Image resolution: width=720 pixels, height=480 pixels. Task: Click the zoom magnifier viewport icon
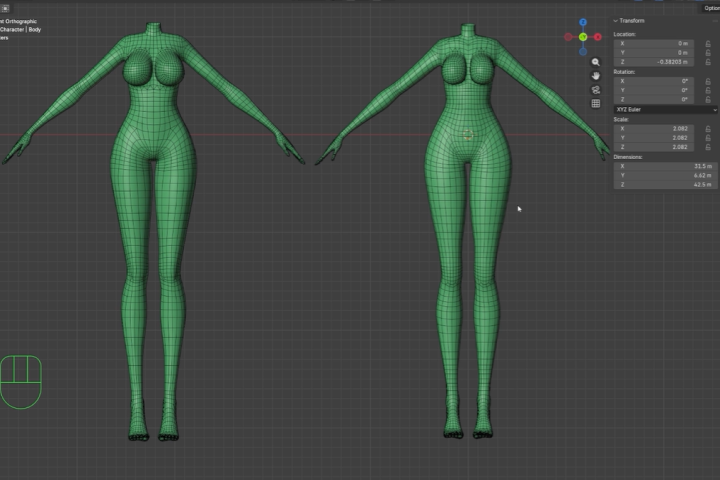pyautogui.click(x=596, y=62)
